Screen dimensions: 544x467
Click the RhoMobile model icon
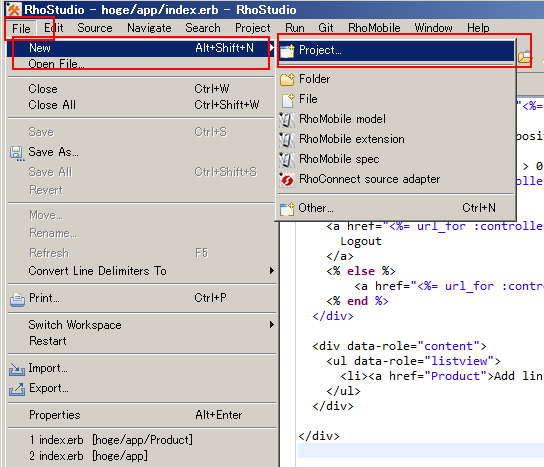[x=287, y=120]
